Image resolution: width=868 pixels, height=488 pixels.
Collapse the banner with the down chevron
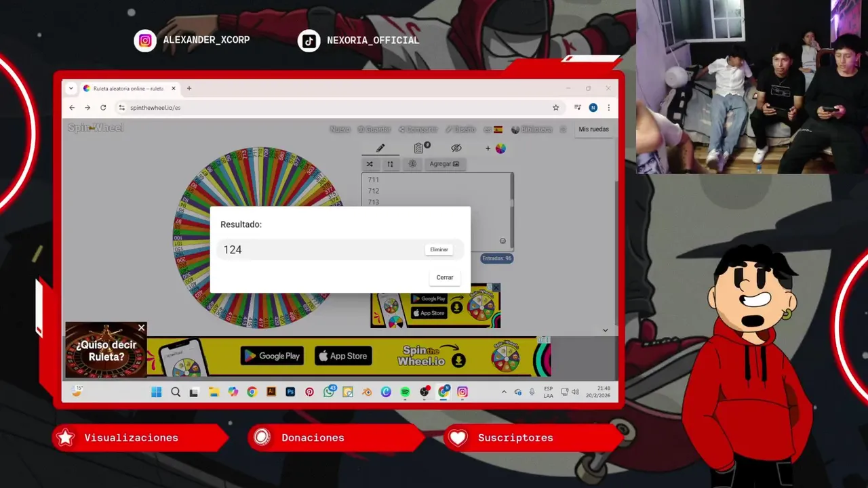[x=605, y=330]
